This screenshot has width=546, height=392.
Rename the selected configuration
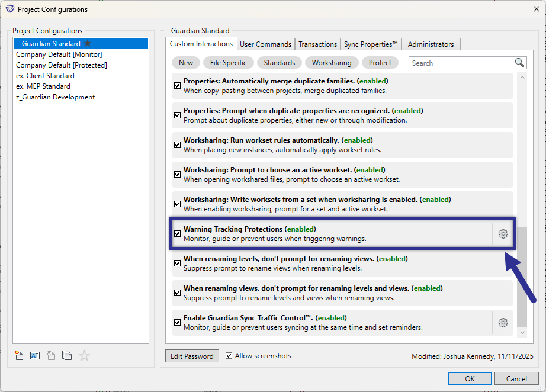coord(35,355)
